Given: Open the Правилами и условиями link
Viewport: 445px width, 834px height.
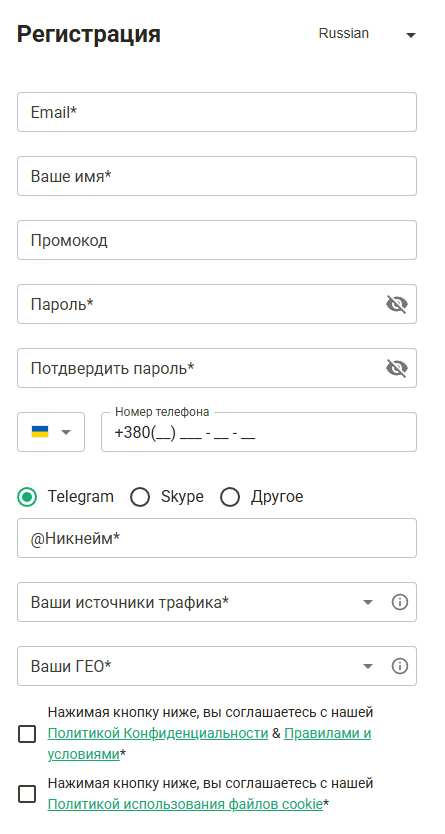Looking at the screenshot, I should [x=209, y=744].
